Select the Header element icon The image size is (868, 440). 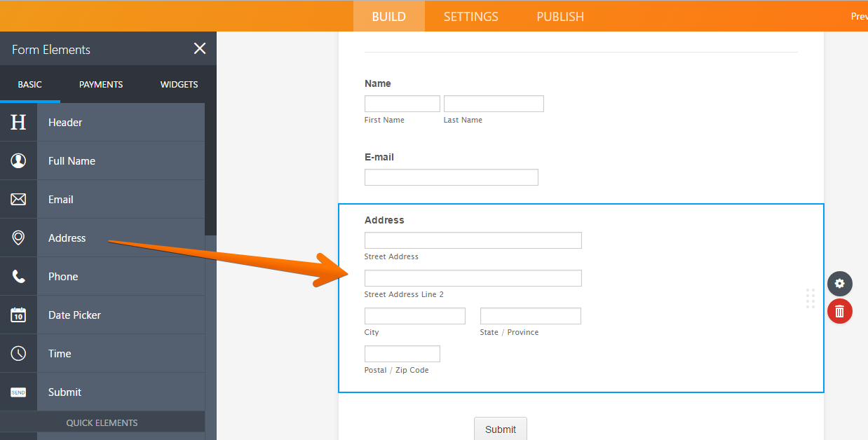[18, 122]
